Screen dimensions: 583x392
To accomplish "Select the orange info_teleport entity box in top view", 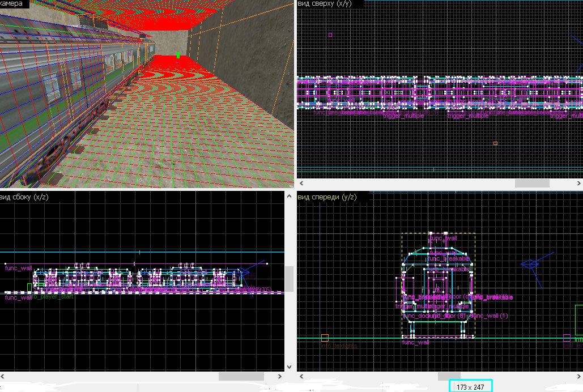I will pyautogui.click(x=495, y=143).
